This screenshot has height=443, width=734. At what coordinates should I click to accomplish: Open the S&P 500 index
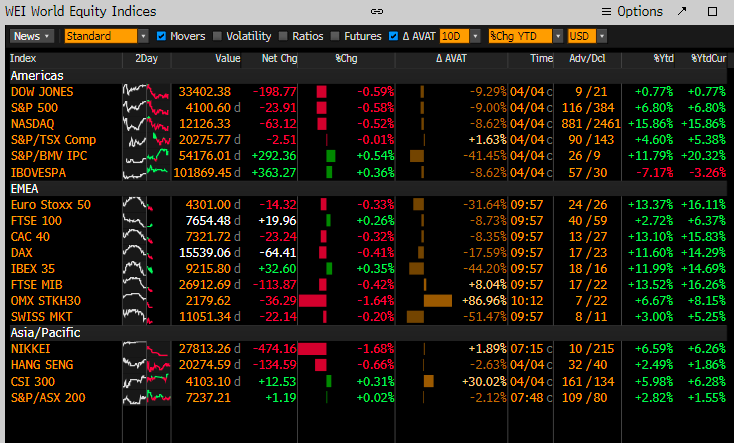point(34,108)
